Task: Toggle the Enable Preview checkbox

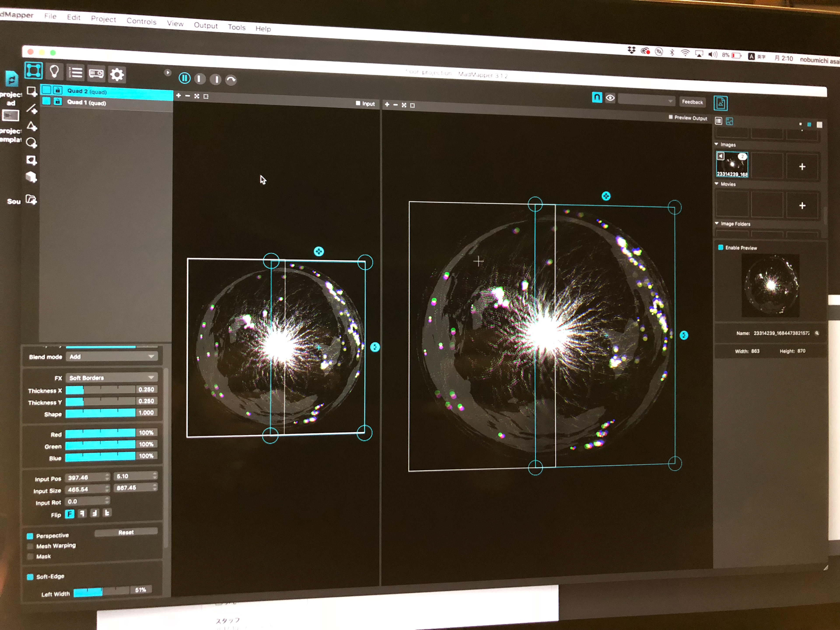Action: (720, 247)
